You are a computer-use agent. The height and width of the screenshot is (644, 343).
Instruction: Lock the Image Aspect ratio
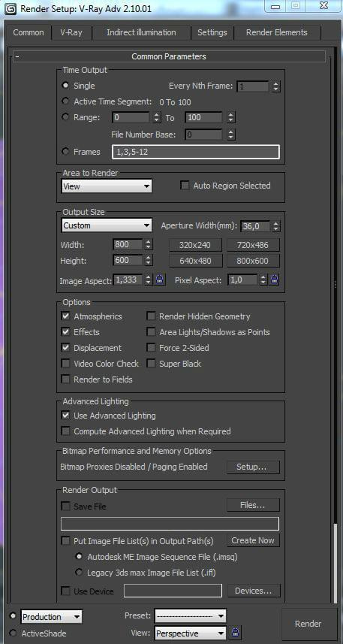click(x=160, y=280)
